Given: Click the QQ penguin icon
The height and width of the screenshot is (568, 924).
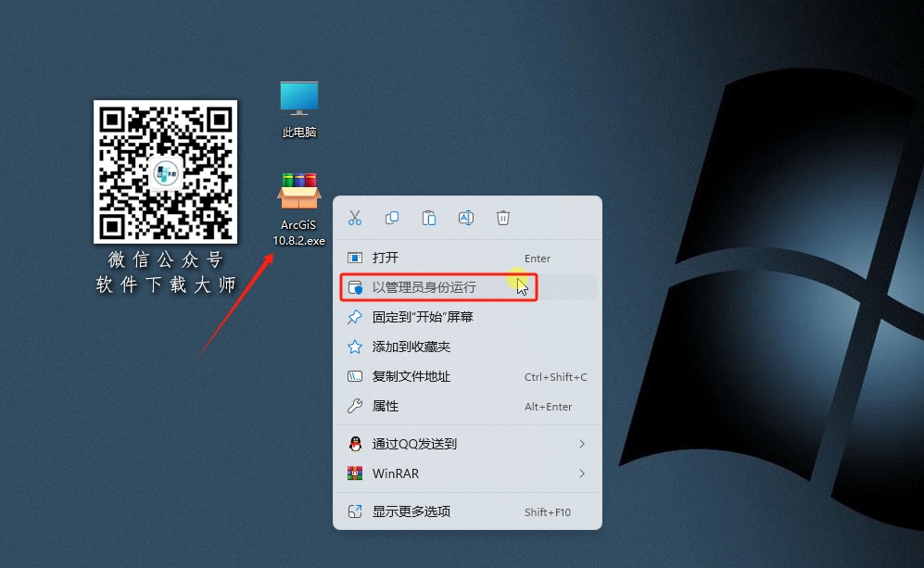Looking at the screenshot, I should 356,444.
